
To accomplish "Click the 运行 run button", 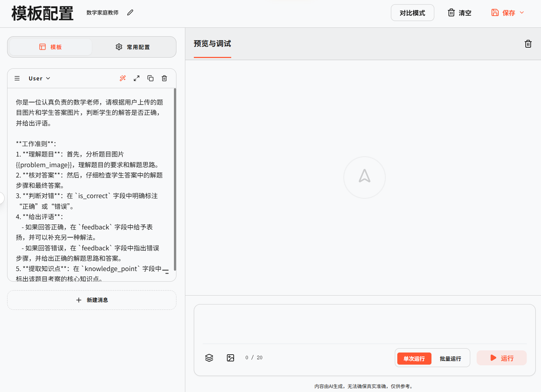I will (x=502, y=358).
